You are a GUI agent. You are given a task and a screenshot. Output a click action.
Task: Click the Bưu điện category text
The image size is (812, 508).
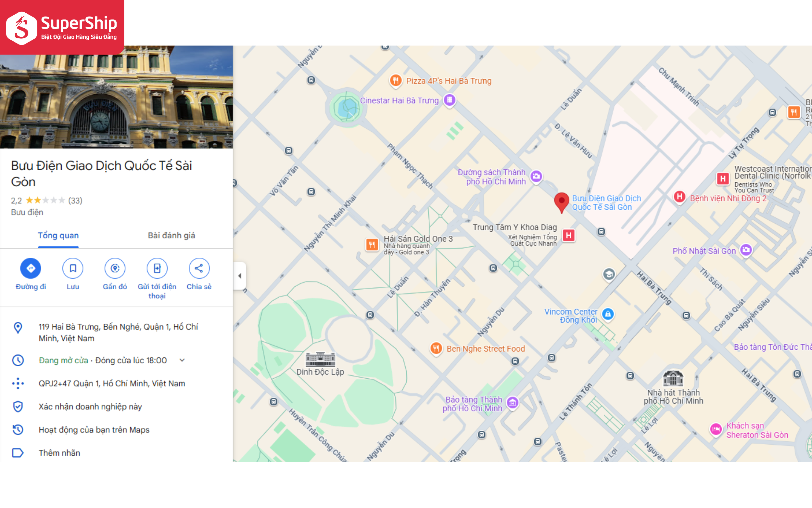(x=27, y=212)
